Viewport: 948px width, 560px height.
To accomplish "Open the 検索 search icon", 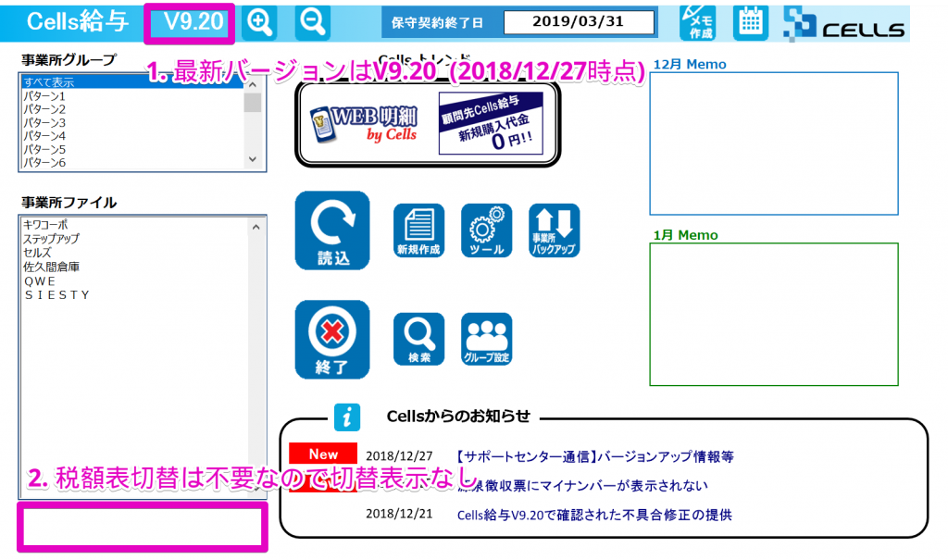I will tap(419, 340).
